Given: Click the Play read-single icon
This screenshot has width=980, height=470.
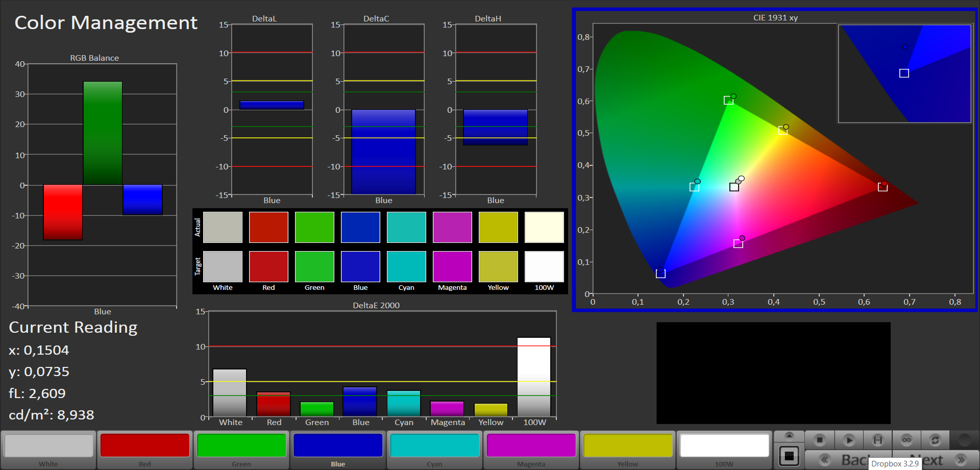Looking at the screenshot, I should pyautogui.click(x=849, y=439).
